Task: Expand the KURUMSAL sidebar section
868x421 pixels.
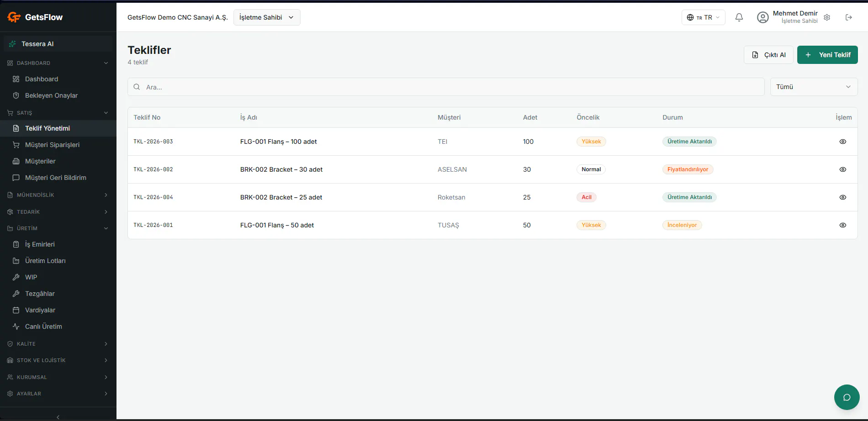Action: coord(58,377)
